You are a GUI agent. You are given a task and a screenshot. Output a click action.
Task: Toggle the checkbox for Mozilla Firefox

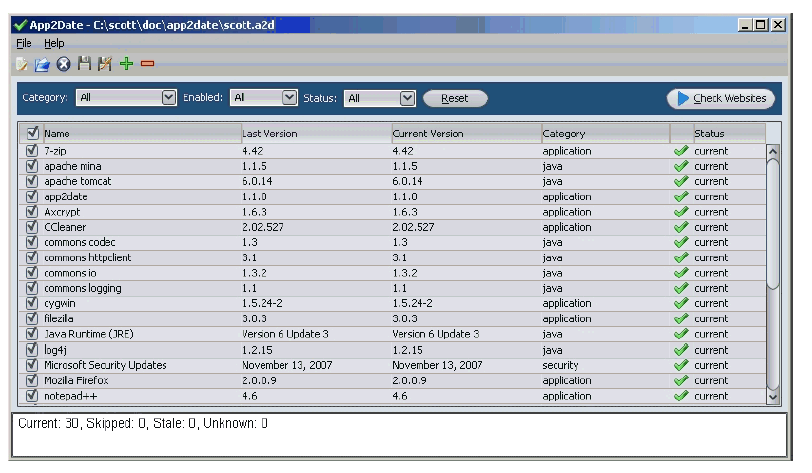(x=32, y=381)
